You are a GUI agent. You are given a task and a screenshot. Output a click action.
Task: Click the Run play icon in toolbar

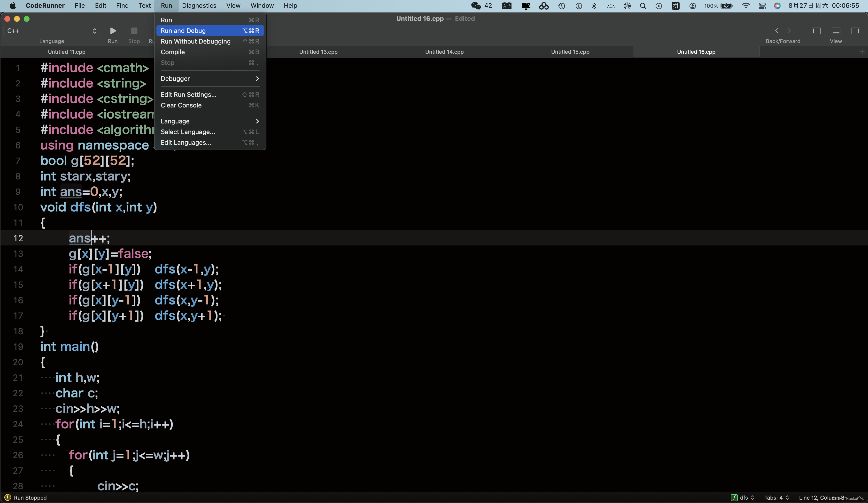point(113,31)
